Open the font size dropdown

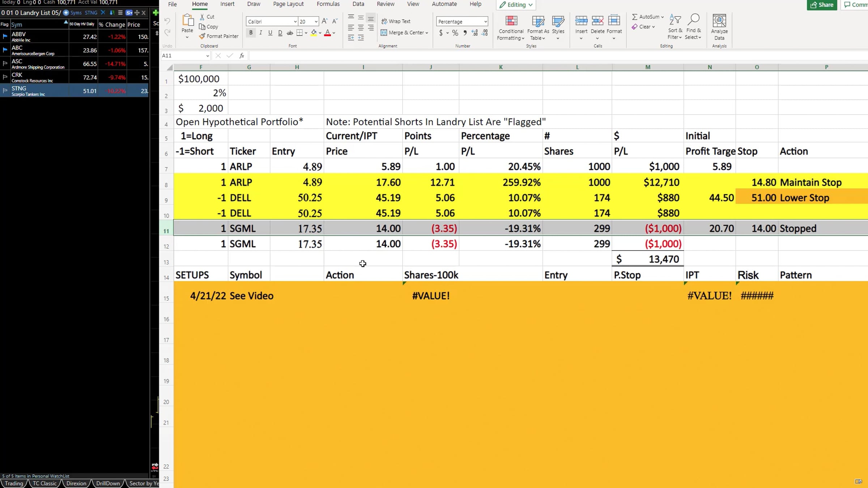(316, 22)
